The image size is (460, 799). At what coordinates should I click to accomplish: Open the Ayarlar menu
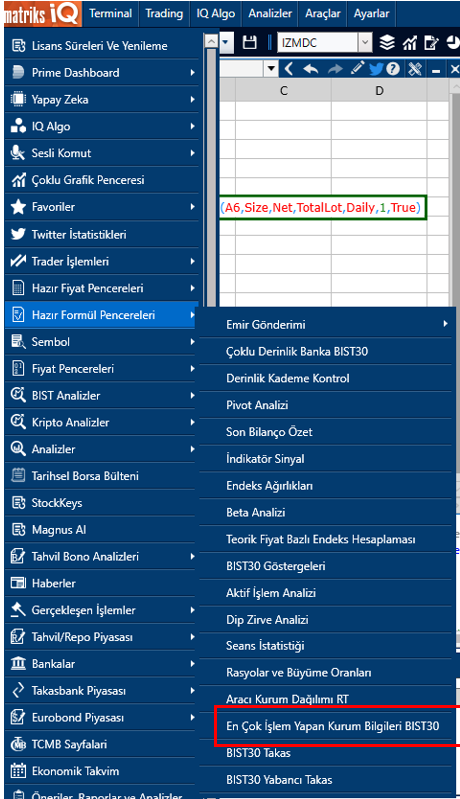point(371,13)
